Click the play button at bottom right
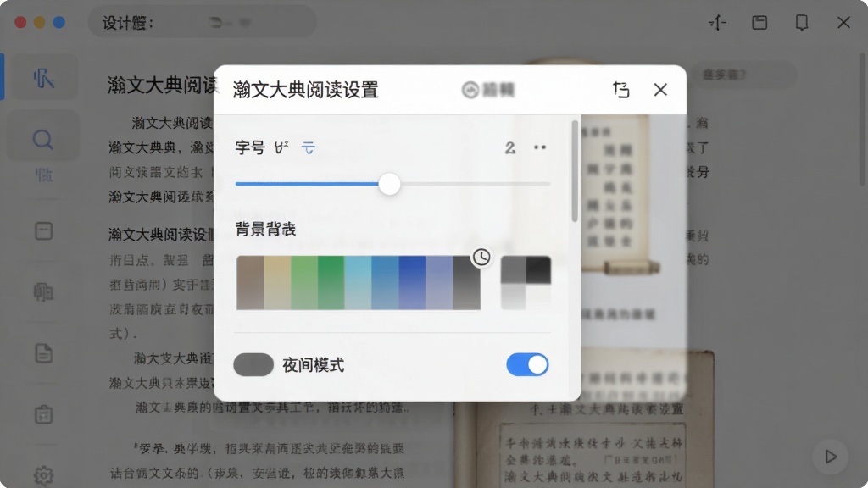Screen dimensions: 868x488 coord(831,457)
